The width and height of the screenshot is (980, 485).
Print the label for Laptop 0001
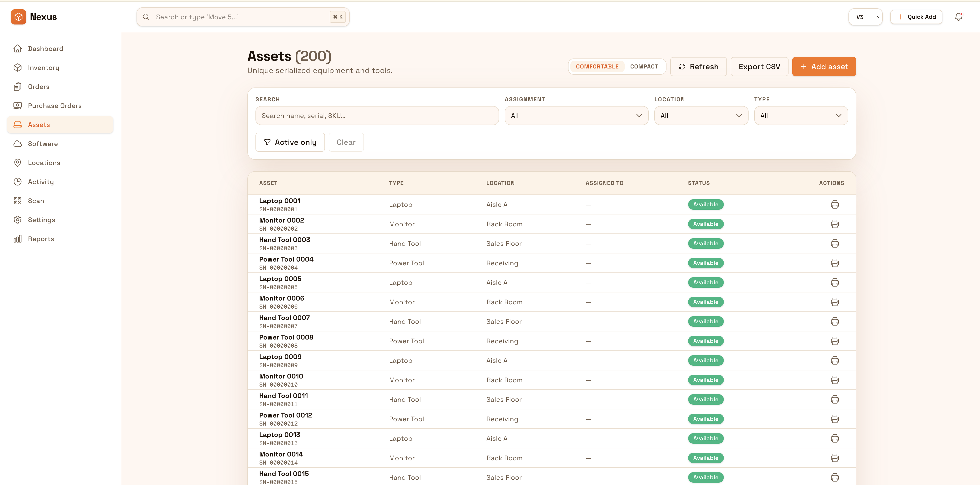(835, 204)
